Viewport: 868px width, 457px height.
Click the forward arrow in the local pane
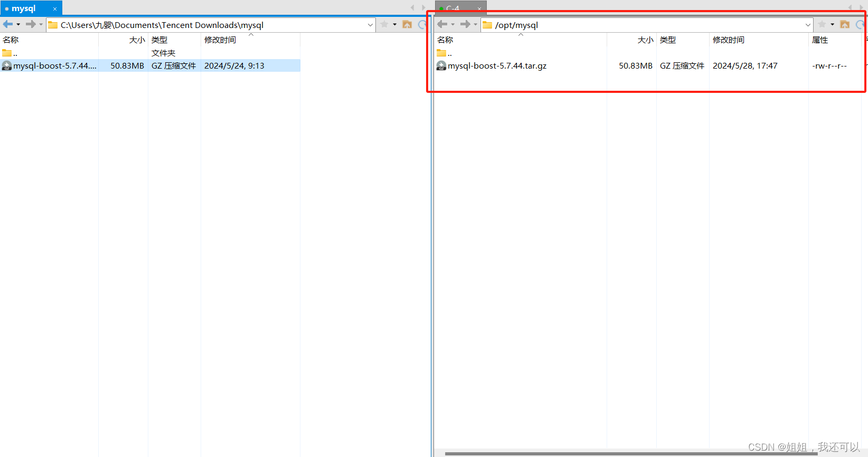[31, 24]
